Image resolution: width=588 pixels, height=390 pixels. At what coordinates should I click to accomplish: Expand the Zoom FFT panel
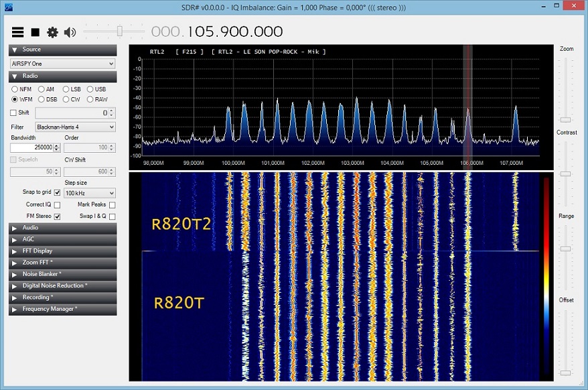[63, 263]
